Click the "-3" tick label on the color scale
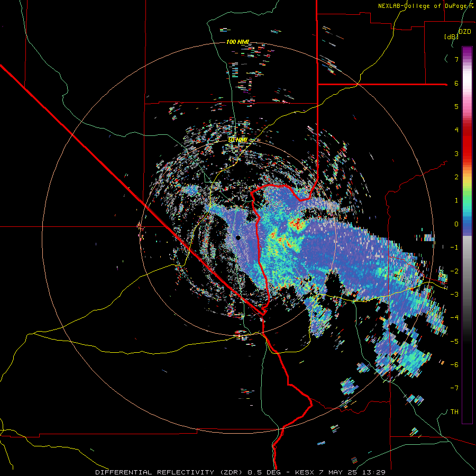Image resolution: width=476 pixels, height=476 pixels. pyautogui.click(x=454, y=295)
